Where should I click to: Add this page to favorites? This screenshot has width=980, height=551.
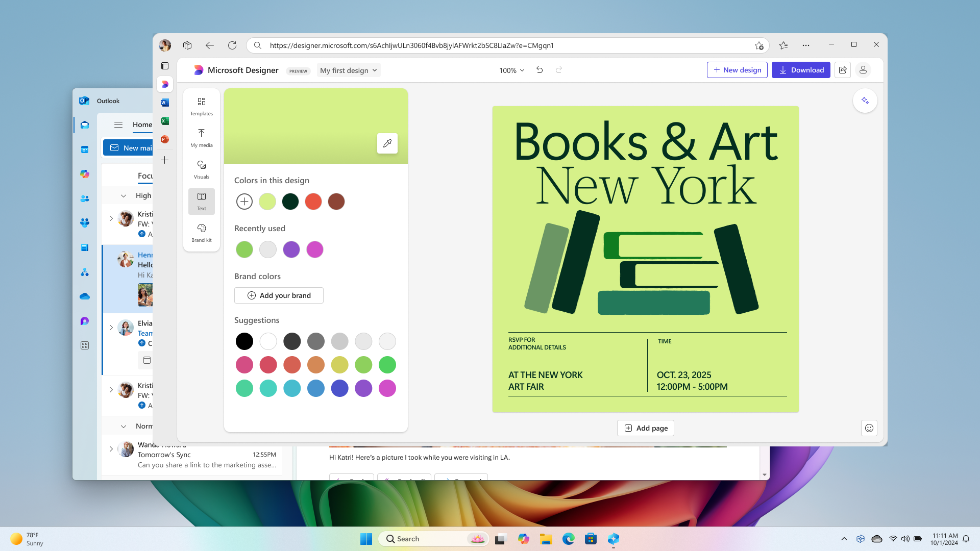pyautogui.click(x=759, y=45)
